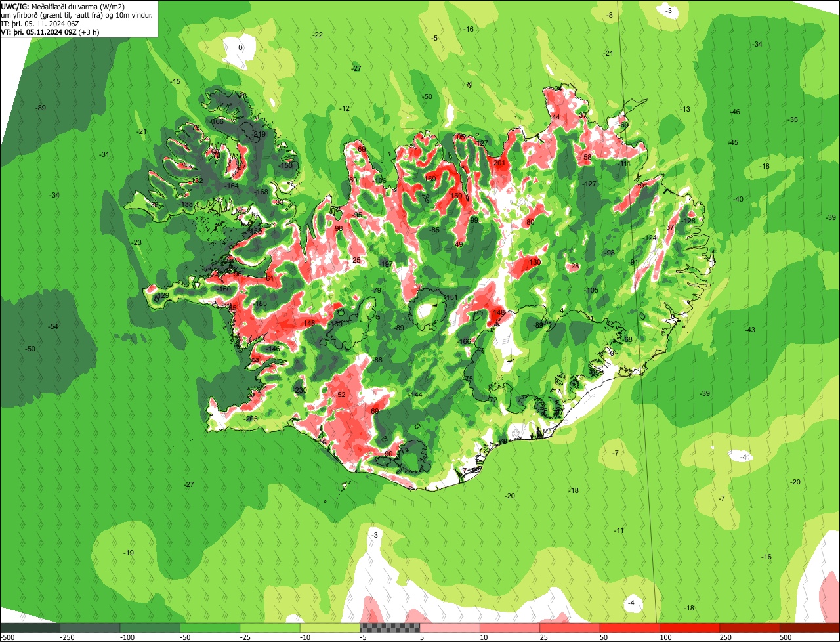This screenshot has width=840, height=642.
Task: Click the '-205' flux value on the southwest peninsula
Action: tap(250, 419)
